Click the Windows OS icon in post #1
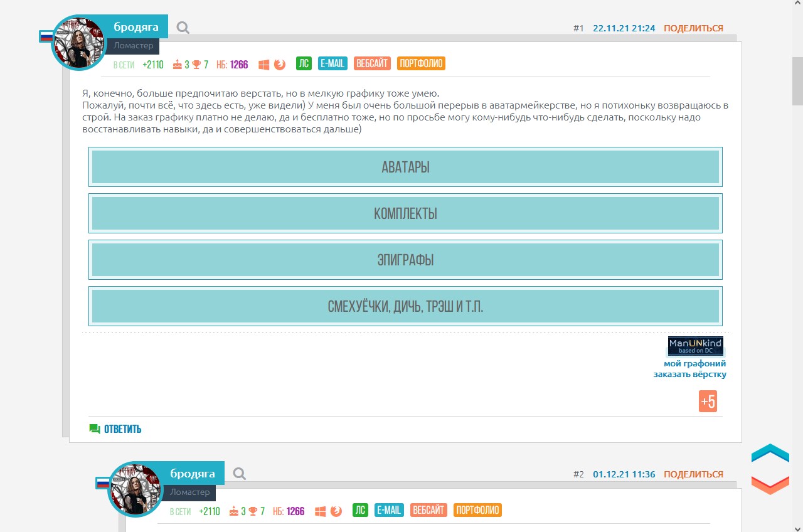The image size is (803, 532). click(263, 64)
